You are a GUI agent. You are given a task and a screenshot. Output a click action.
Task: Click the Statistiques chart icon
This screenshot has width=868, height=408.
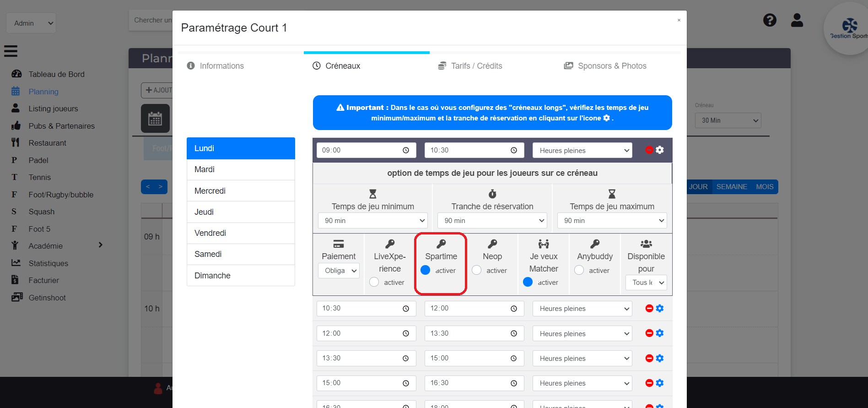[16, 263]
